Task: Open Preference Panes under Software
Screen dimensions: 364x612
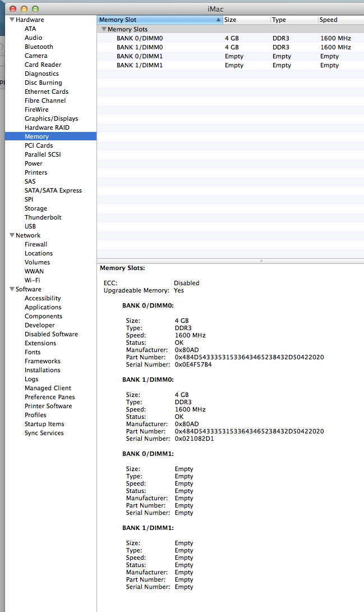Action: click(x=50, y=396)
